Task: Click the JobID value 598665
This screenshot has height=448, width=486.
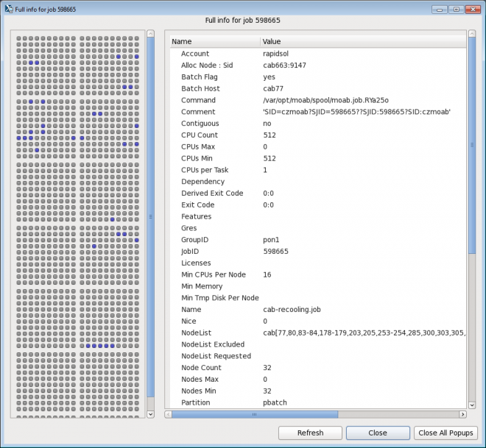Action: pos(276,251)
